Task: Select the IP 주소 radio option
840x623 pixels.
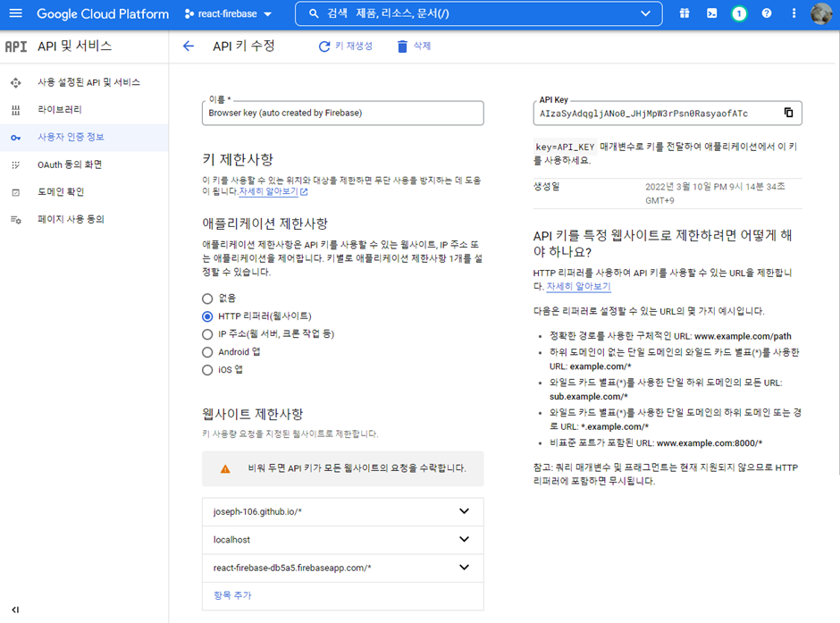Action: coord(207,334)
